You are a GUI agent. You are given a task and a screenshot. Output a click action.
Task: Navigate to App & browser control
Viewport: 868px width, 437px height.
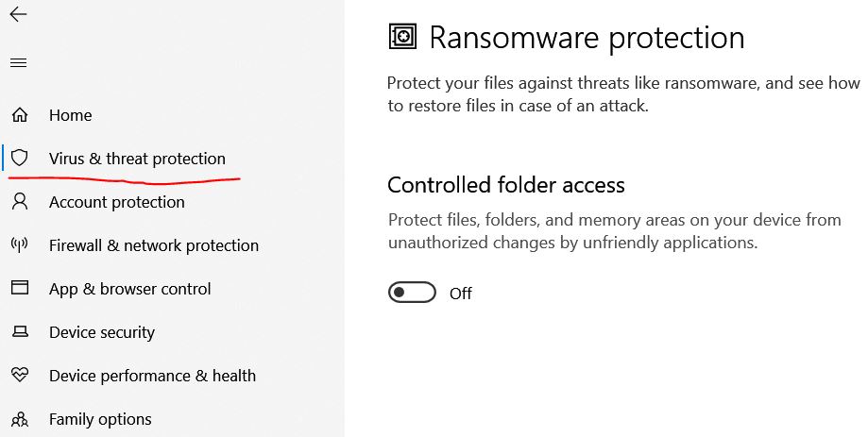(130, 289)
